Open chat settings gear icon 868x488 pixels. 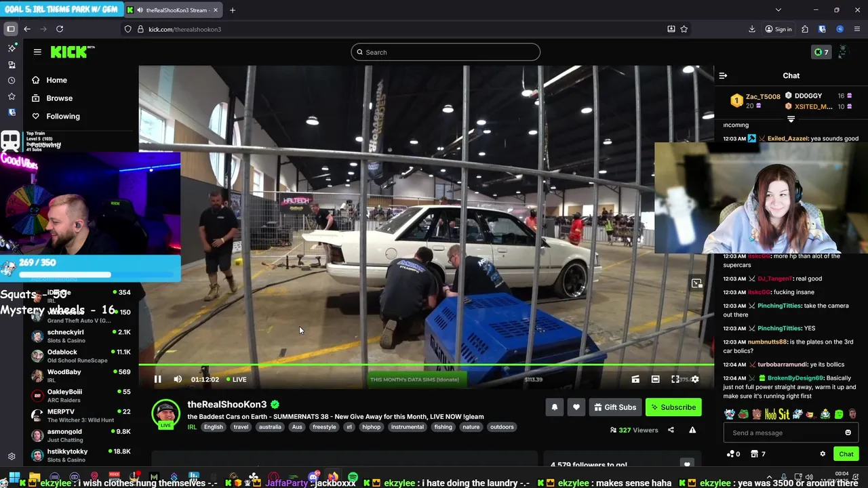823,454
